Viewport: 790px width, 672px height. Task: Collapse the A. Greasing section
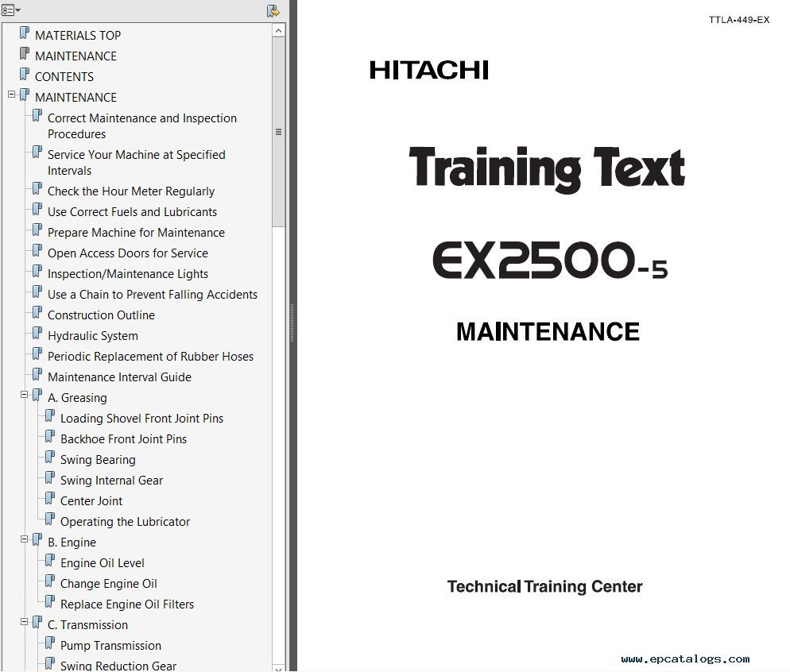tap(24, 395)
